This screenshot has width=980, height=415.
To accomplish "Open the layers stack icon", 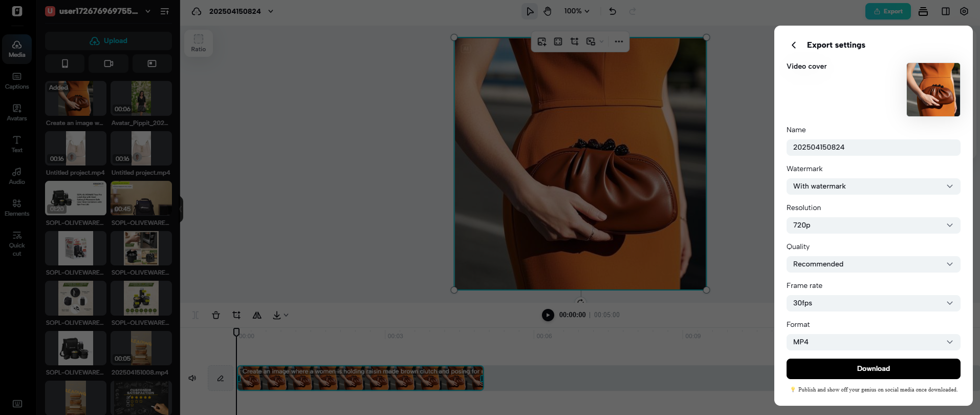I will pos(923,11).
